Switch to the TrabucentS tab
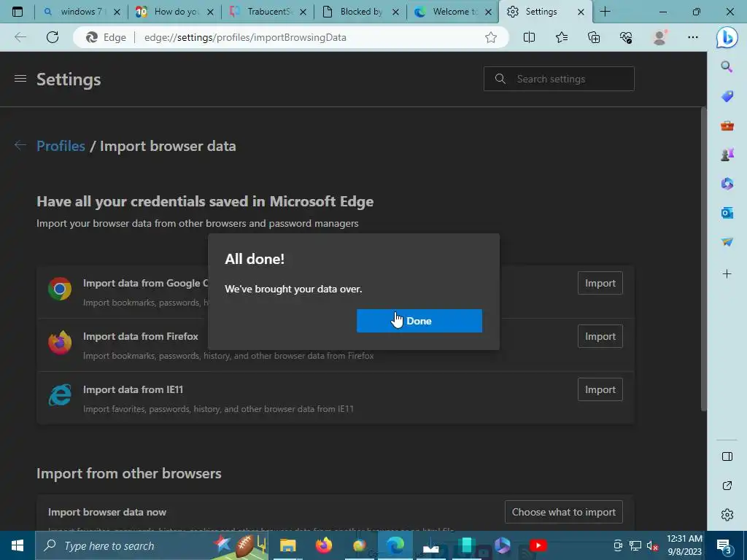This screenshot has height=560, width=747. click(267, 12)
